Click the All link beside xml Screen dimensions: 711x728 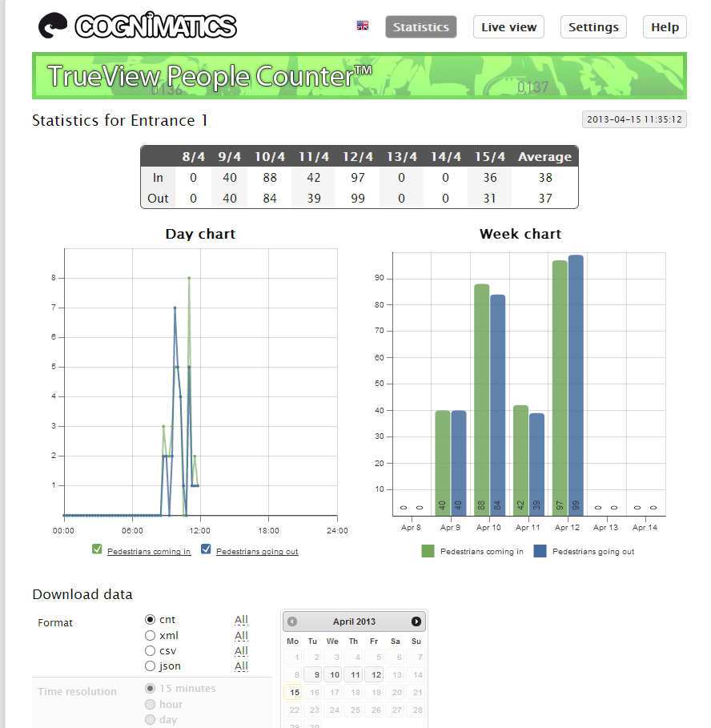pyautogui.click(x=241, y=636)
